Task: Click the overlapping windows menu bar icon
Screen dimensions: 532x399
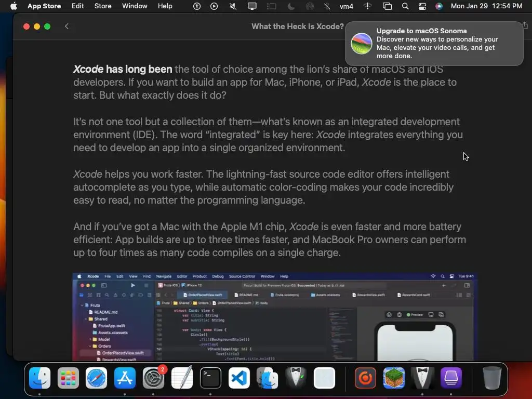Action: (387, 6)
